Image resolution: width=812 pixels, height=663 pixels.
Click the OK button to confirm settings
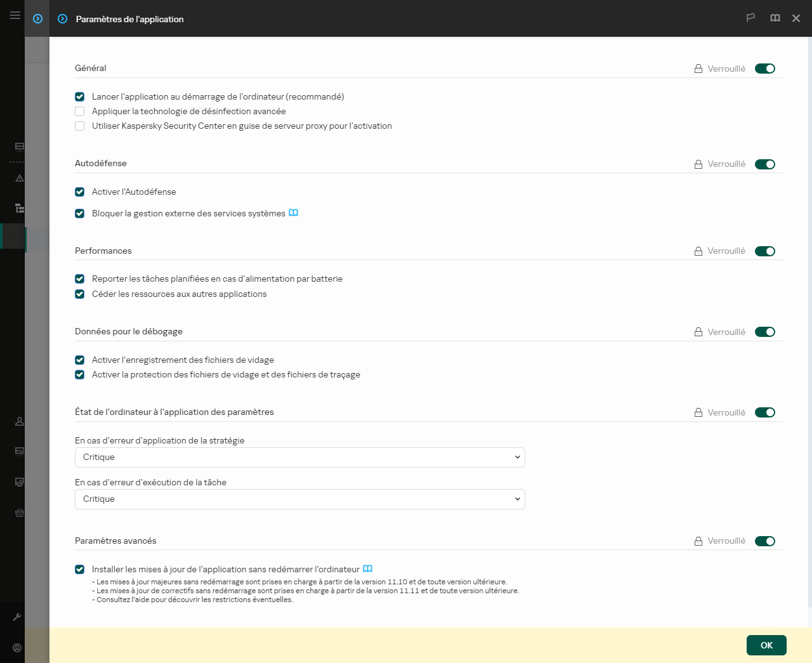click(766, 645)
